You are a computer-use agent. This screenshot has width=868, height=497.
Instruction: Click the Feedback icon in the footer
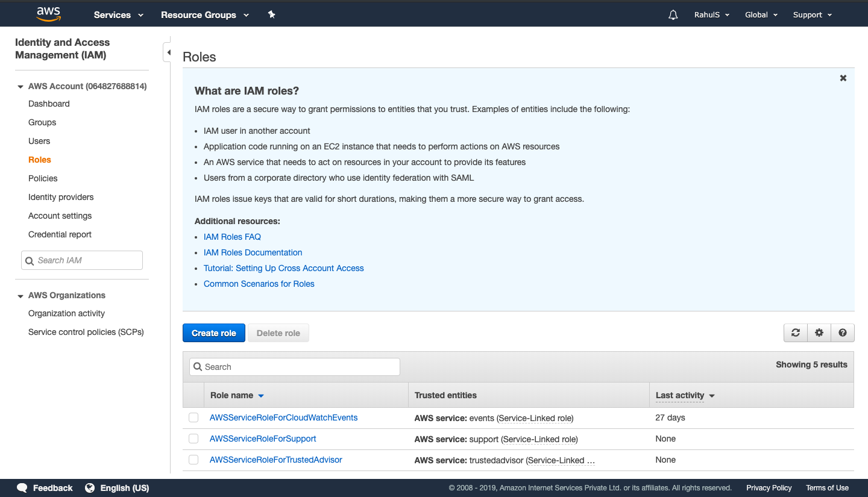point(22,488)
